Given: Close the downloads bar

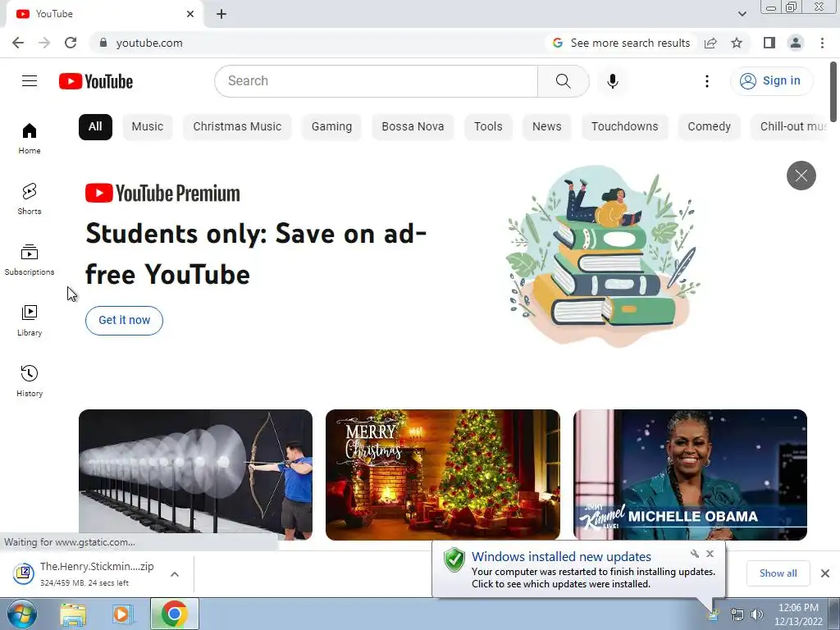Looking at the screenshot, I should 825,573.
